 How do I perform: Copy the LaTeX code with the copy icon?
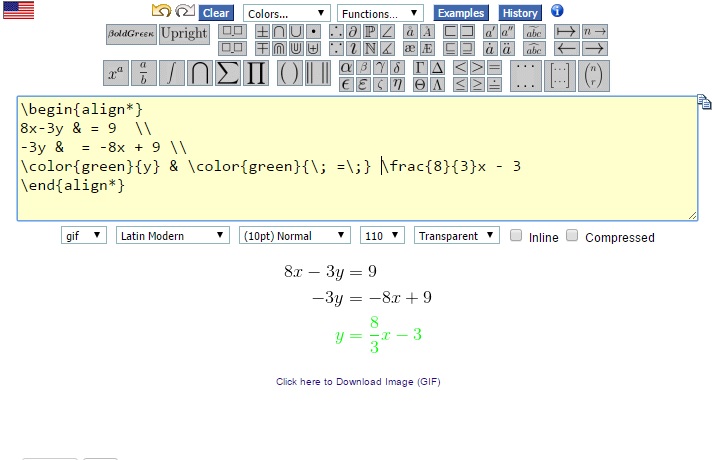tap(704, 102)
